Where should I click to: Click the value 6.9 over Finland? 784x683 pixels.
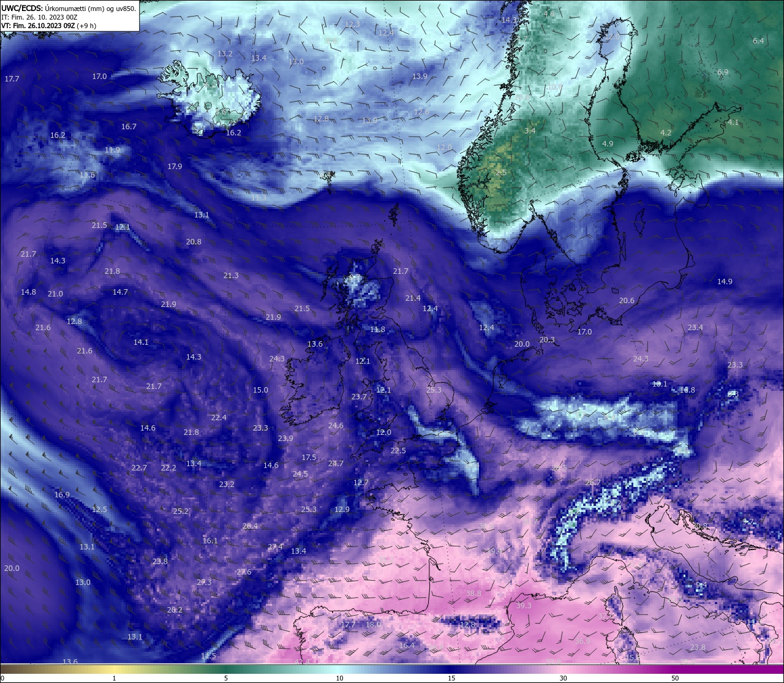(723, 72)
